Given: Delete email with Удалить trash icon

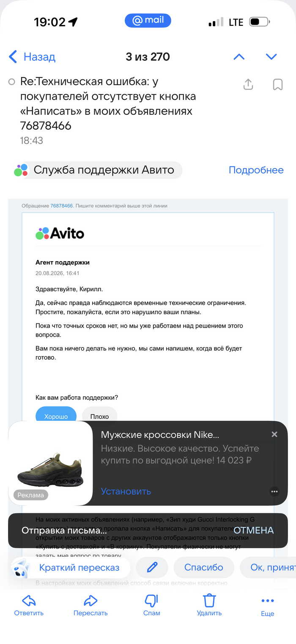Looking at the screenshot, I should point(209,605).
